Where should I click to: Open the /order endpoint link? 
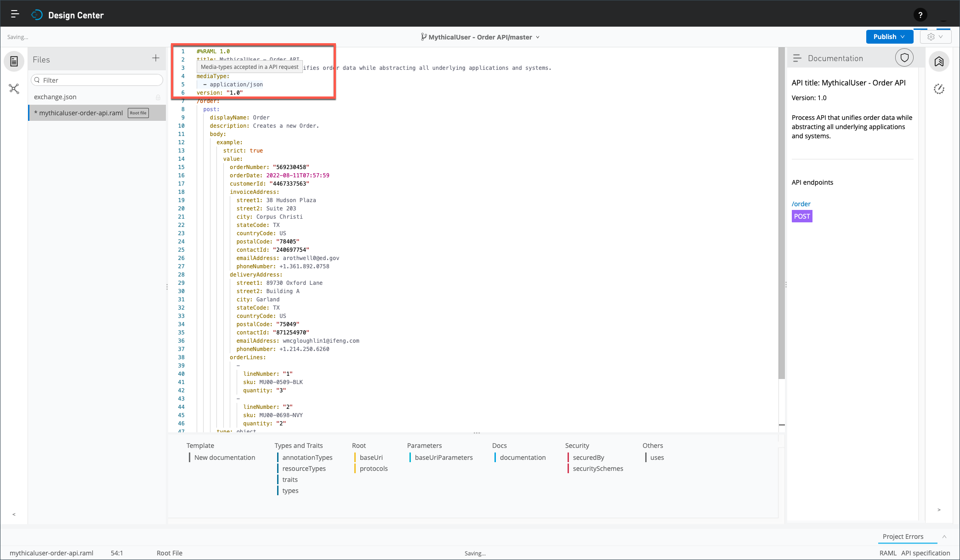coord(801,204)
